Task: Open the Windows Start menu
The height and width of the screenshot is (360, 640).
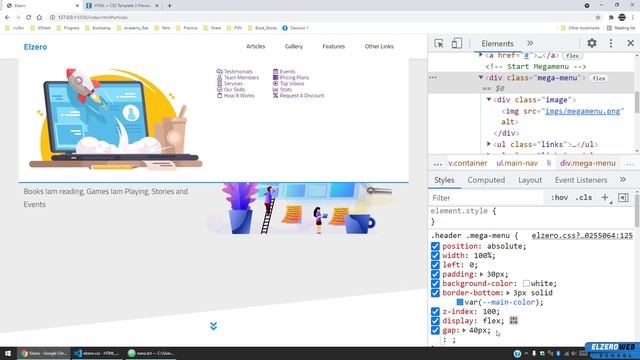Action: pos(8,353)
